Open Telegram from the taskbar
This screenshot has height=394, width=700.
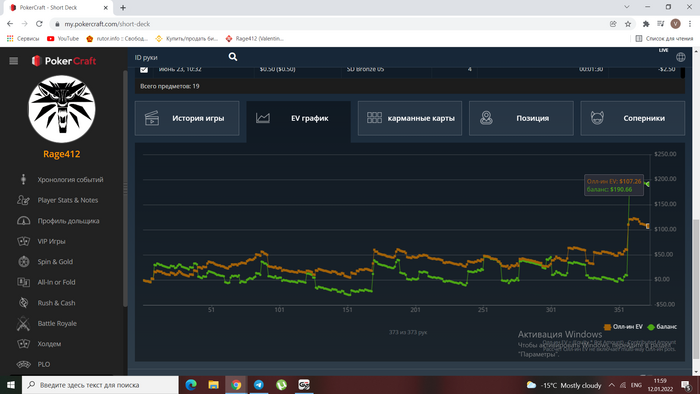click(x=259, y=385)
